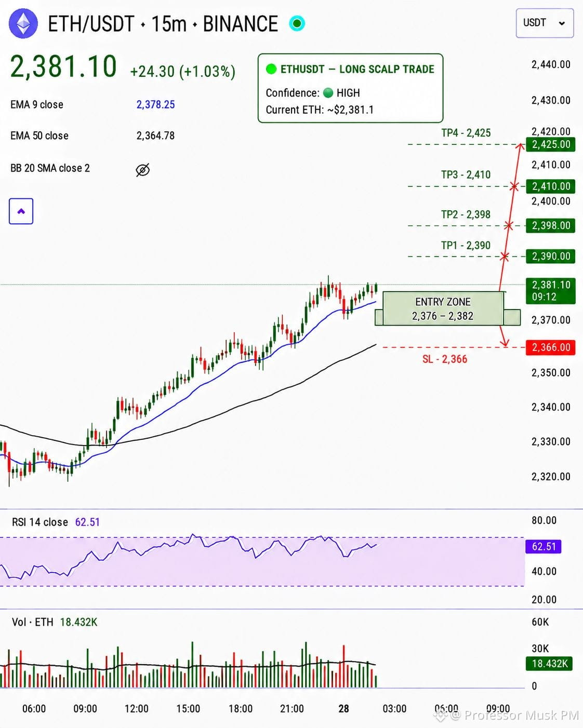Click the Vol · ETH indicator label
Image resolution: width=583 pixels, height=728 pixels.
click(x=33, y=622)
